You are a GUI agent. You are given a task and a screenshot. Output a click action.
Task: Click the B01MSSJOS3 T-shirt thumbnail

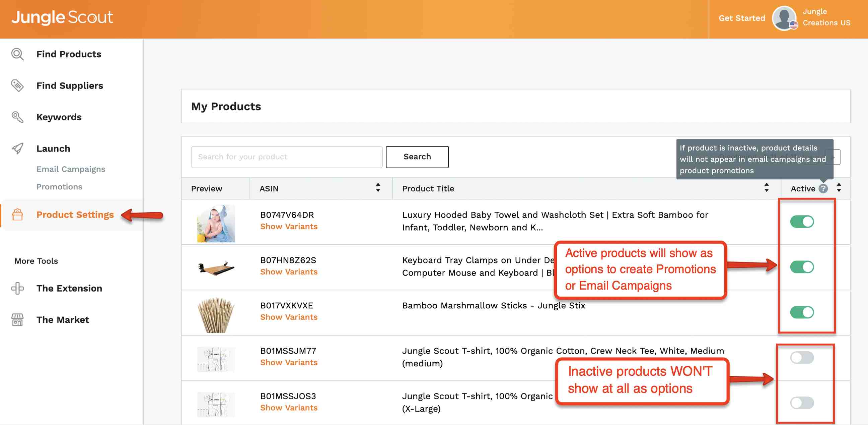[x=216, y=405]
